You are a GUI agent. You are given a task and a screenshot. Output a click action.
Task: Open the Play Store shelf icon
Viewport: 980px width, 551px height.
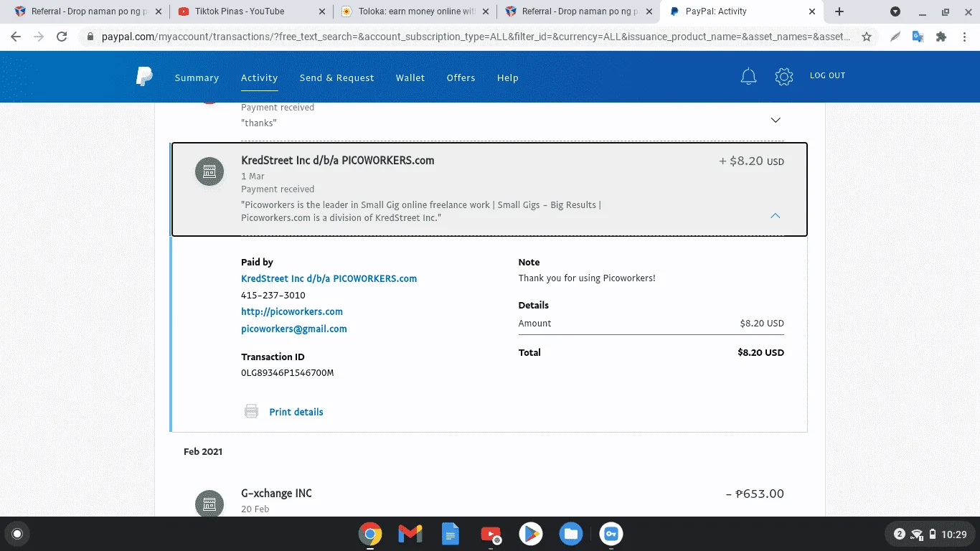531,534
